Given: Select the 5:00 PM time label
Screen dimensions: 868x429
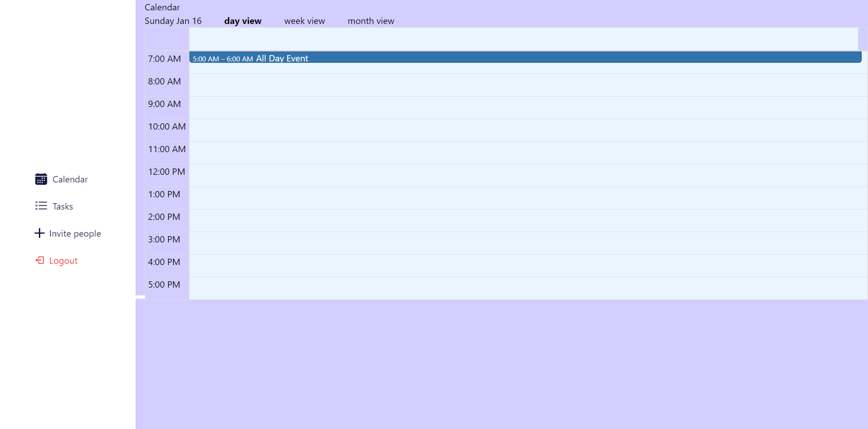Looking at the screenshot, I should pyautogui.click(x=164, y=284).
